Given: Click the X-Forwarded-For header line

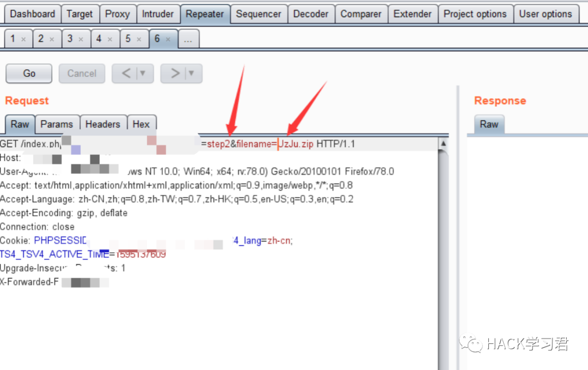Looking at the screenshot, I should 54,282.
